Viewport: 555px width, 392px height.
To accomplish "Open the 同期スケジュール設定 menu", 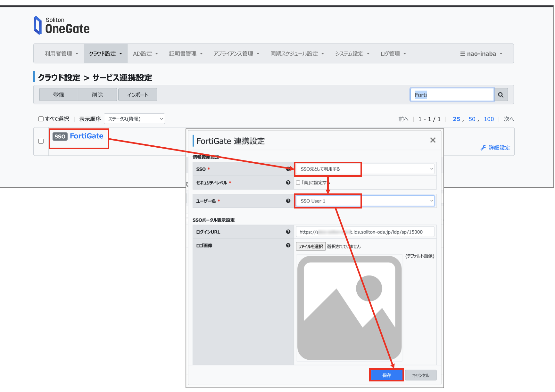I will tap(297, 54).
